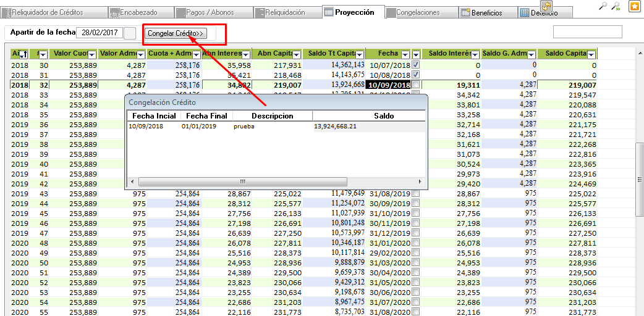Click the Apartir de la fecha date field
This screenshot has width=644, height=316.
tap(98, 33)
